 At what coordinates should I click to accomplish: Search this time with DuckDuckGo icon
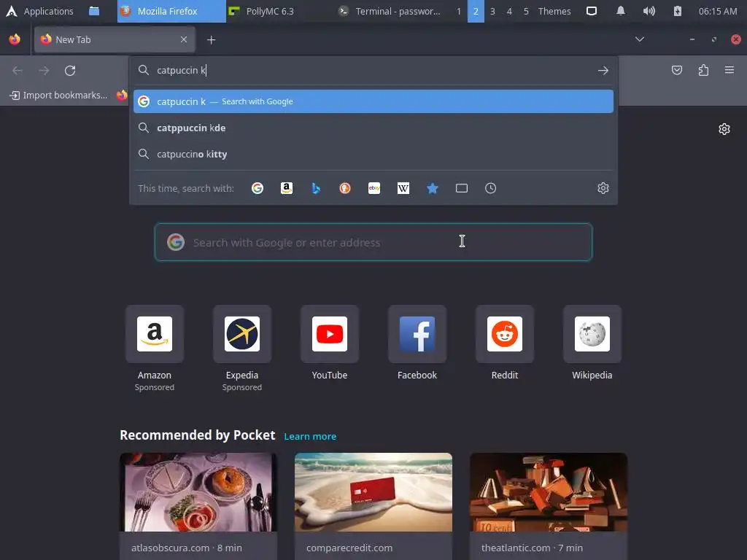click(345, 188)
